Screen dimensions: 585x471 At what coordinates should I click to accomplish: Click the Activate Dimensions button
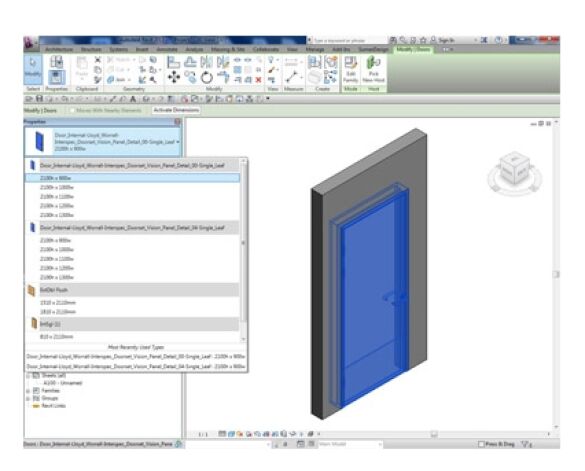(x=176, y=110)
